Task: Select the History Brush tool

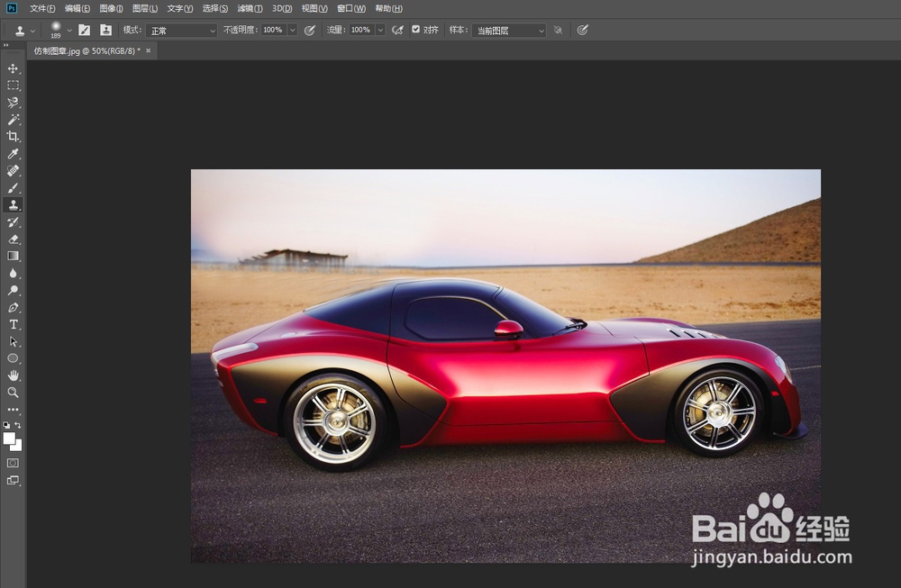Action: pos(14,222)
